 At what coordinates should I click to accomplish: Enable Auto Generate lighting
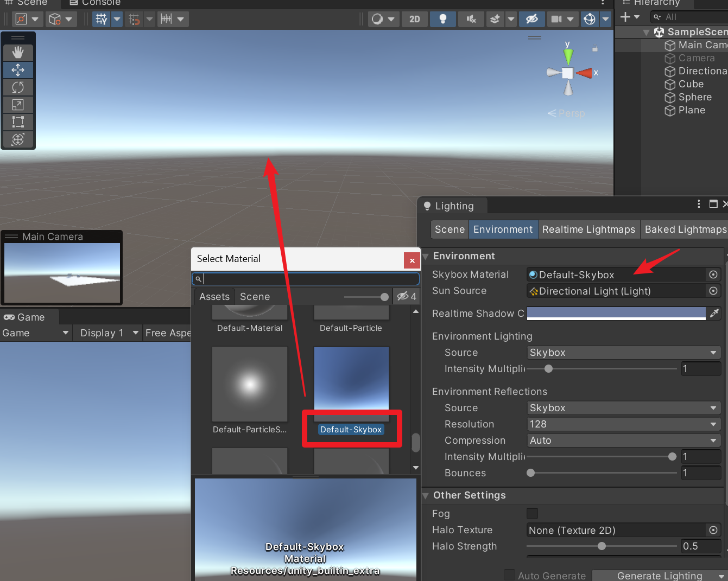click(509, 574)
